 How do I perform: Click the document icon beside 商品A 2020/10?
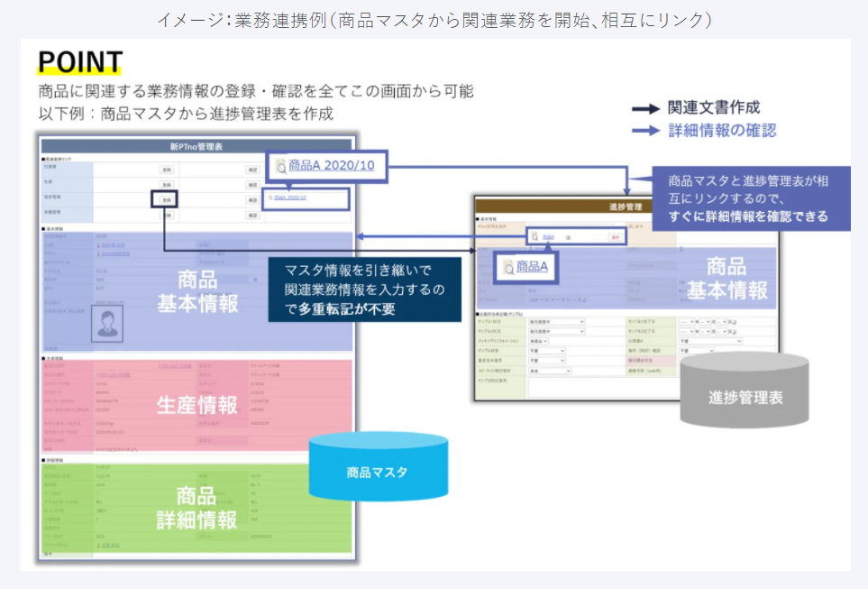pos(280,166)
